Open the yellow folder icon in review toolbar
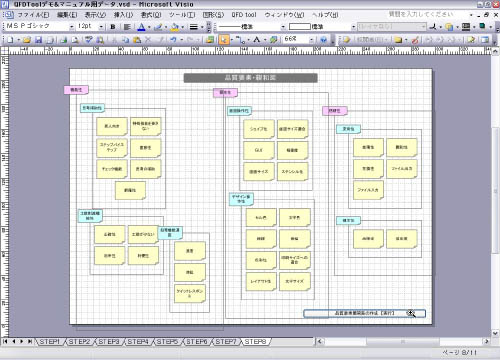The image size is (500, 360). (398, 40)
